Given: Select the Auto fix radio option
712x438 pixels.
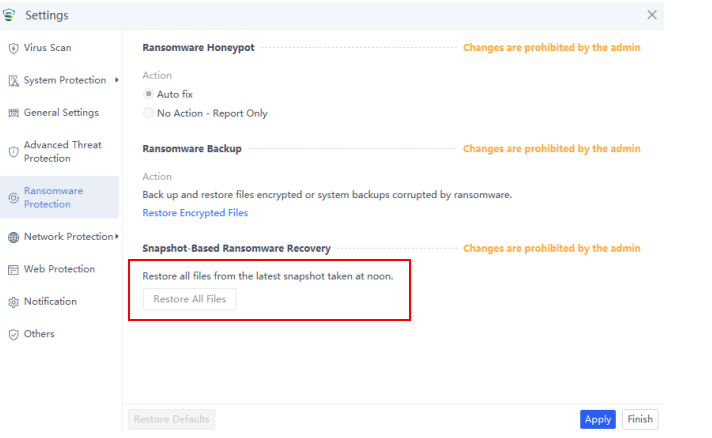Looking at the screenshot, I should tap(149, 94).
